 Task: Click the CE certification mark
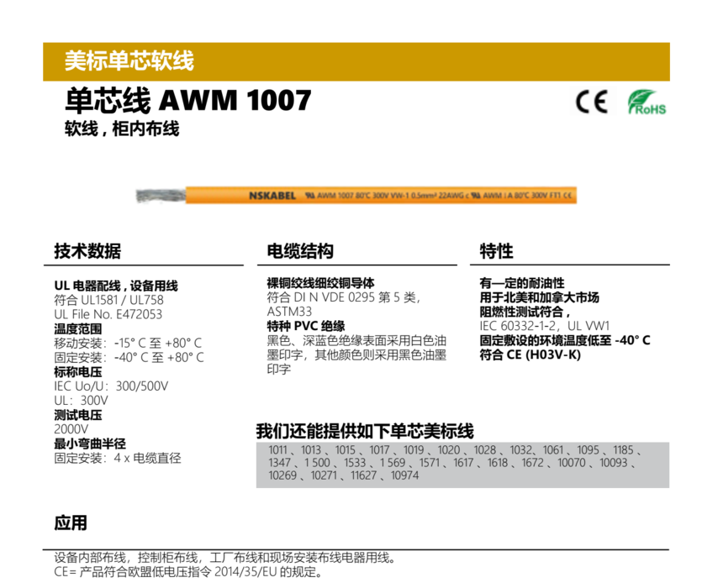(x=591, y=102)
